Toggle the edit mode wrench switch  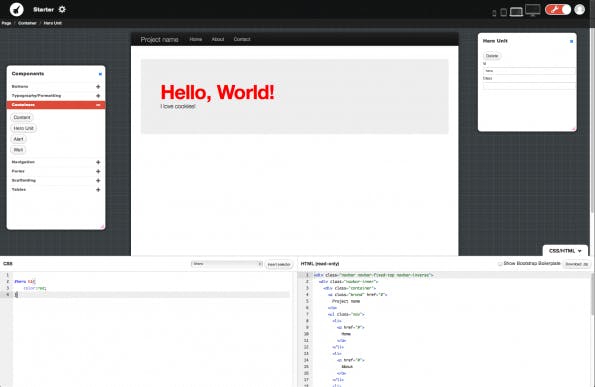[558, 9]
